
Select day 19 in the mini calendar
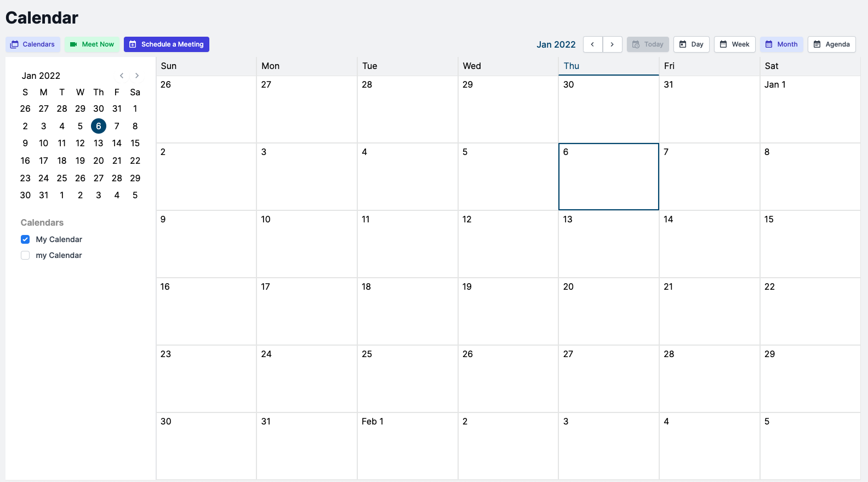(x=80, y=160)
